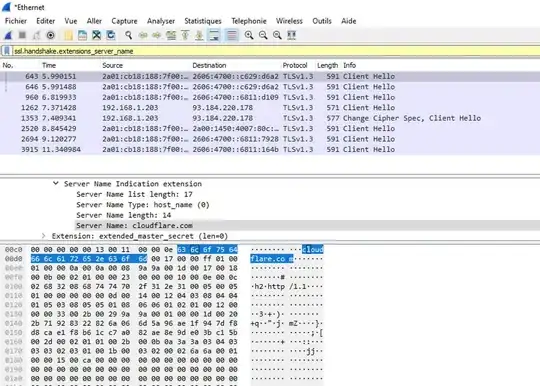Toggle packet colorization button
The width and height of the screenshot is (540, 386).
pos(232,35)
